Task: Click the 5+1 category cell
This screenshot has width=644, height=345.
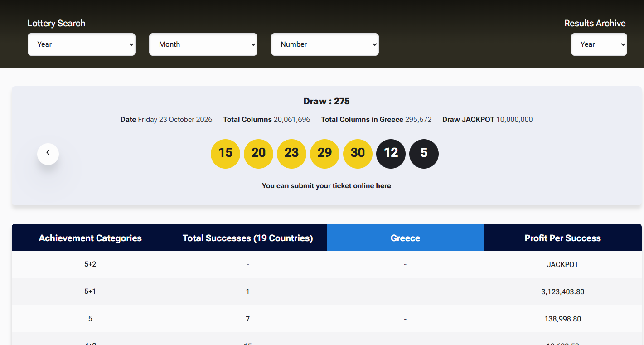Action: 90,292
